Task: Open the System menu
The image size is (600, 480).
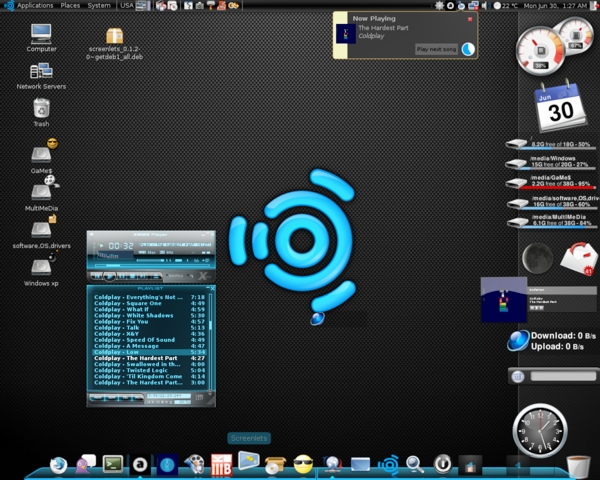Action: point(99,5)
